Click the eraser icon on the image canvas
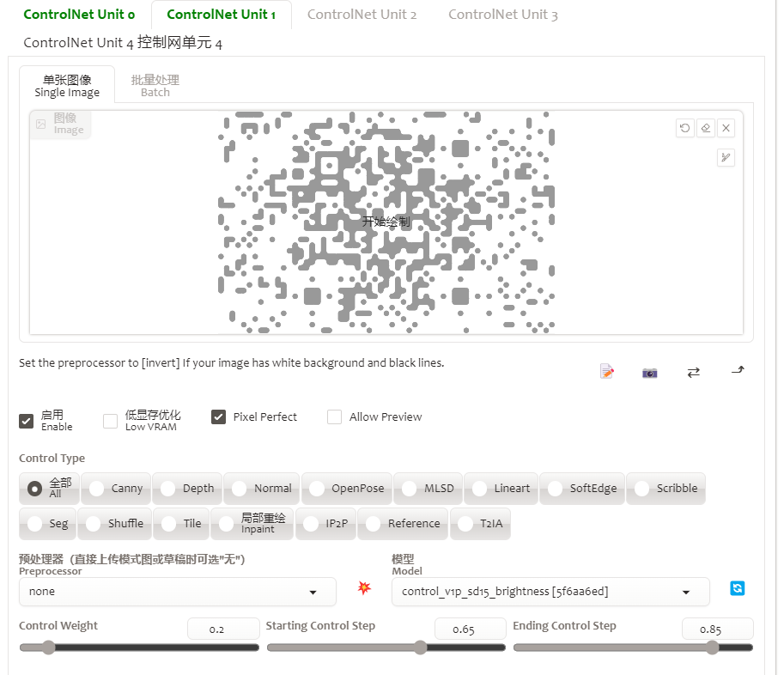 706,128
